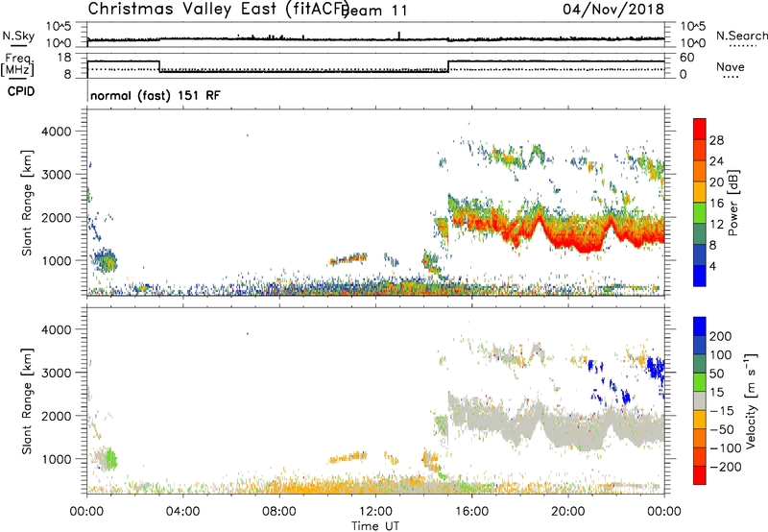Click the '04/Nov/2018' date label

(x=613, y=10)
